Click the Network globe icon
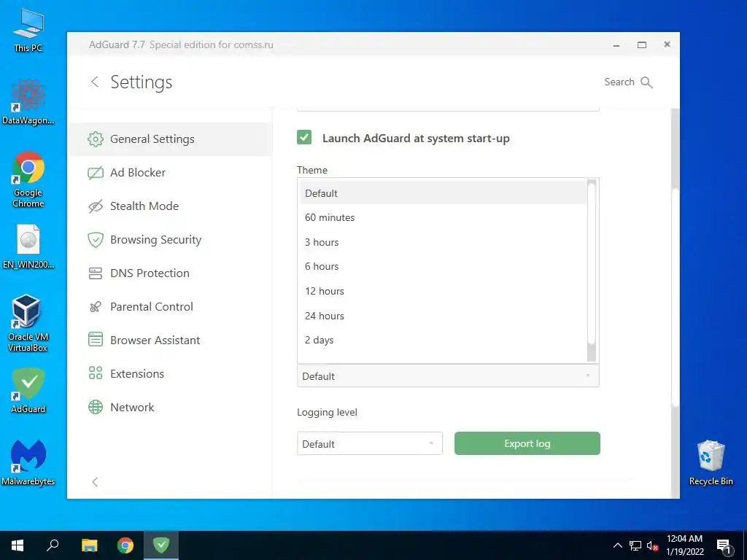747x560 pixels. (x=96, y=407)
